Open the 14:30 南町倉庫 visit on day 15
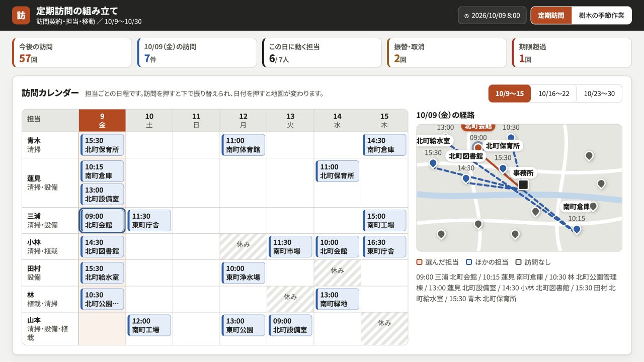Image resolution: width=644 pixels, height=362 pixels. pyautogui.click(x=384, y=145)
